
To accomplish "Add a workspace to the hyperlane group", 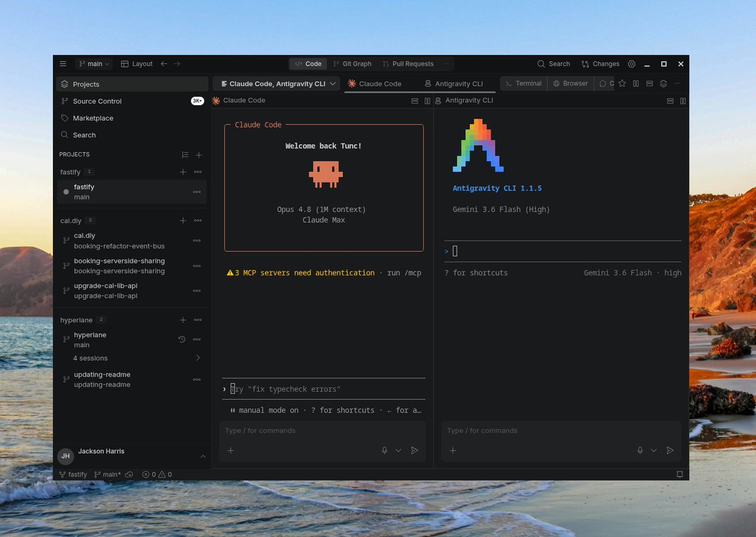I will click(183, 320).
